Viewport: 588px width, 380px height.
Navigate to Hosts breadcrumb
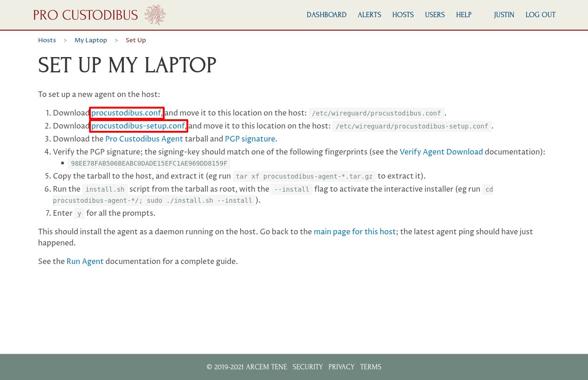[x=47, y=40]
